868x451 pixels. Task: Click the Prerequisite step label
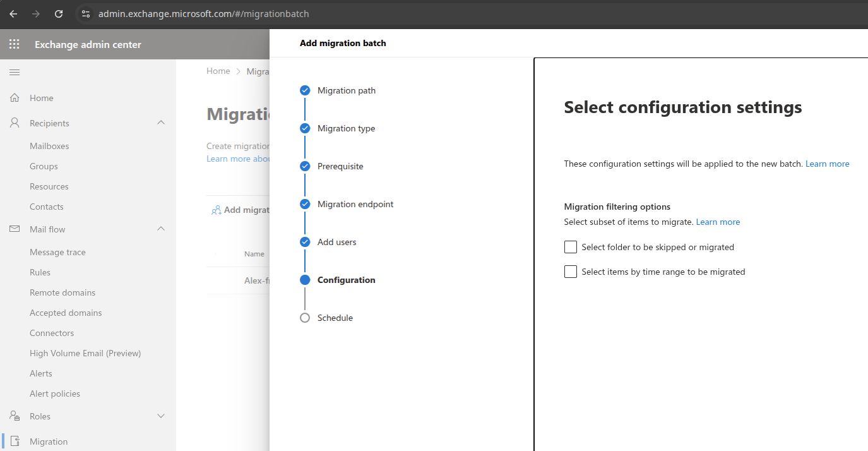coord(340,166)
